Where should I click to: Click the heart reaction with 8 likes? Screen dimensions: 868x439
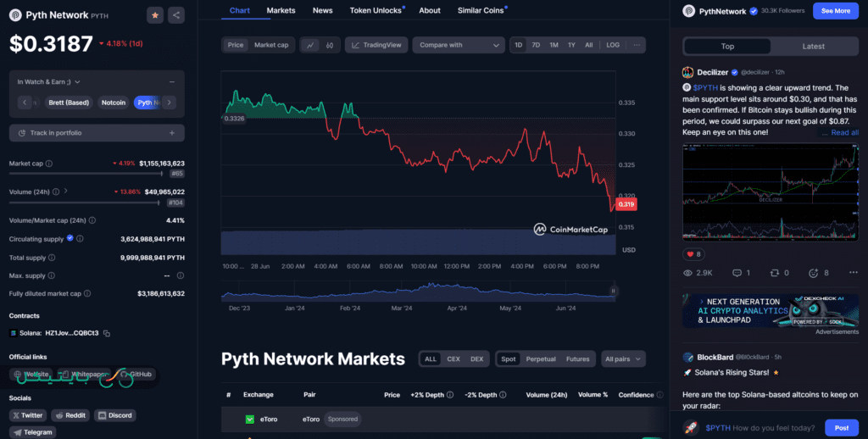click(x=693, y=254)
